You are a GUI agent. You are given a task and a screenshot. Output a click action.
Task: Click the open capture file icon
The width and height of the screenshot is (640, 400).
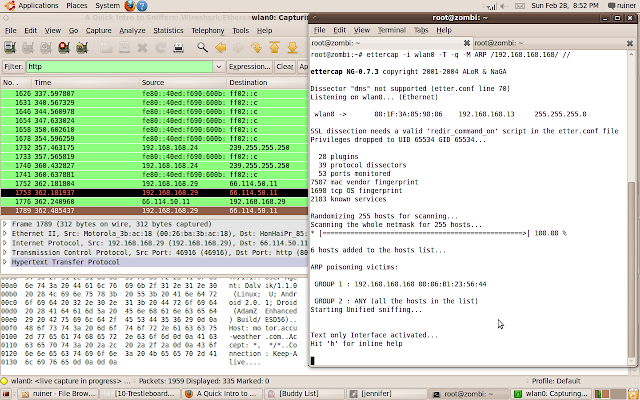click(107, 47)
